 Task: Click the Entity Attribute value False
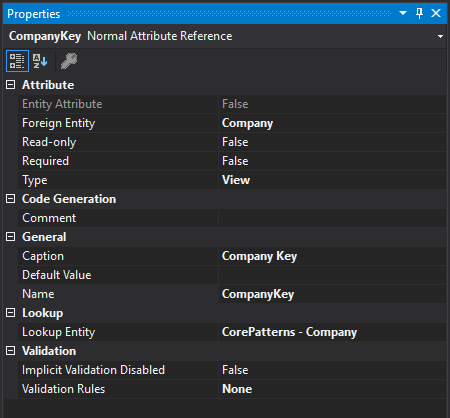click(x=235, y=104)
